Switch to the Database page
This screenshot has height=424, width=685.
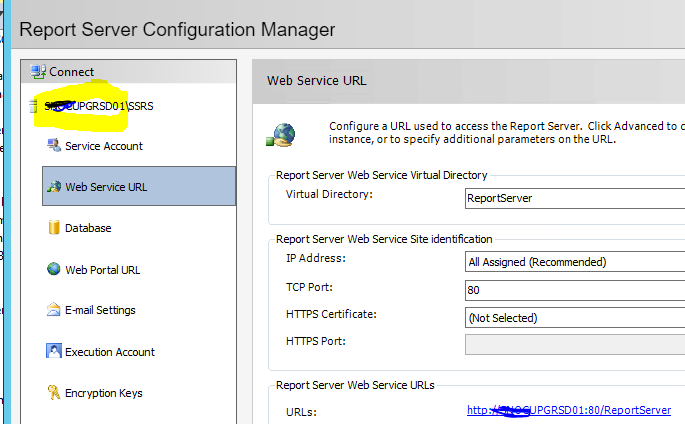coord(88,228)
